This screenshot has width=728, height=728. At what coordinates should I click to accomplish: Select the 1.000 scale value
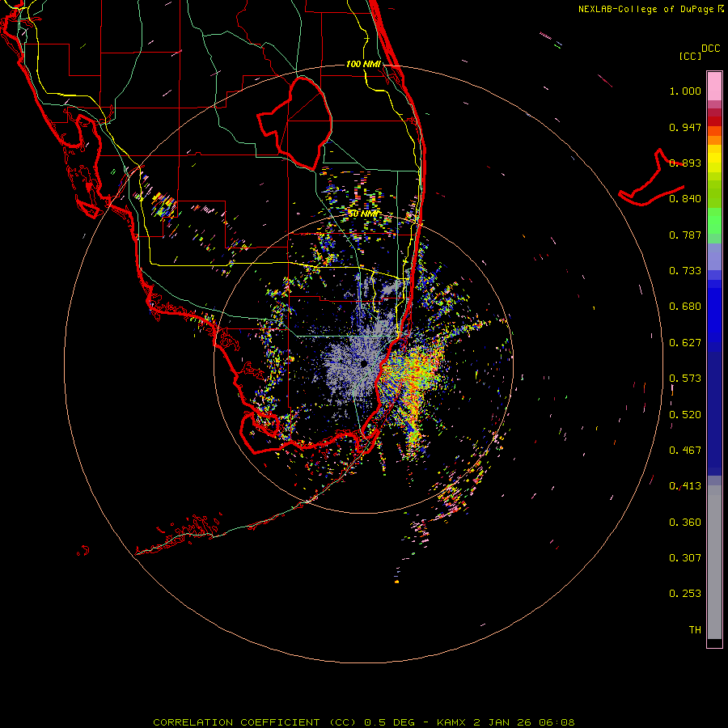pyautogui.click(x=685, y=91)
